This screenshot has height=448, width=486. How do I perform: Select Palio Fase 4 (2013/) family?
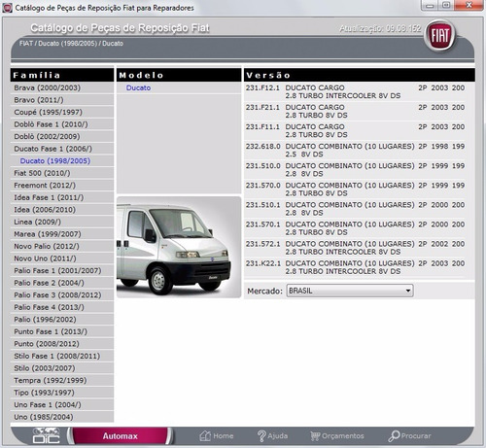tap(62, 307)
